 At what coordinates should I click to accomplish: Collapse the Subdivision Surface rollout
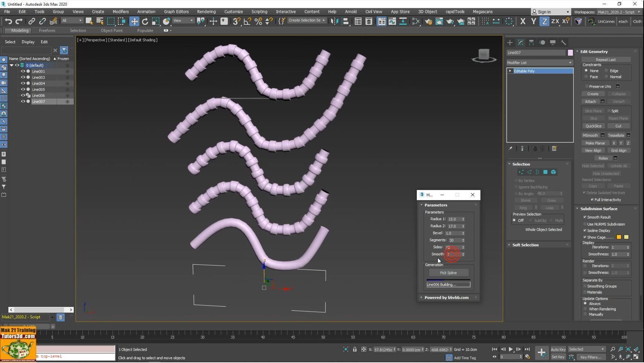(598, 209)
